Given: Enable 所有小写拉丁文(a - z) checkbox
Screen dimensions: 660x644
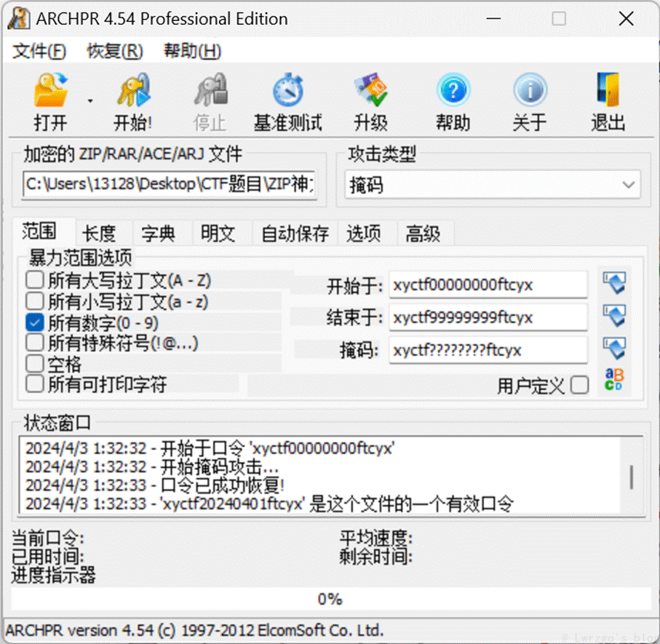Looking at the screenshot, I should [x=34, y=301].
